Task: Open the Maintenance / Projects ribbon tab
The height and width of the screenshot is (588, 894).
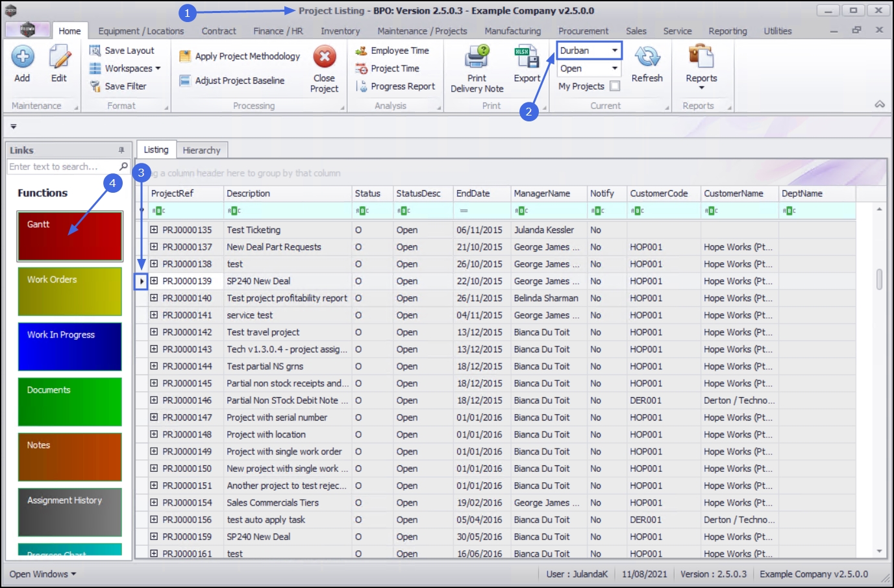Action: click(422, 31)
